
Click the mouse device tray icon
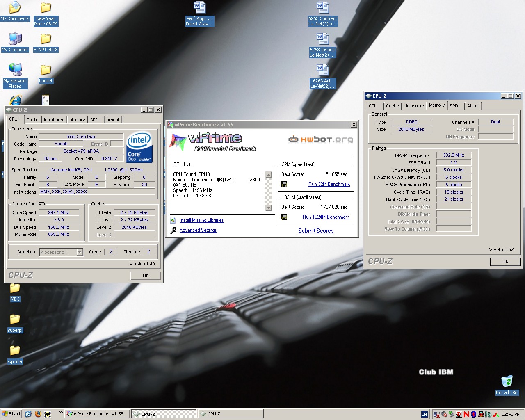[488, 414]
